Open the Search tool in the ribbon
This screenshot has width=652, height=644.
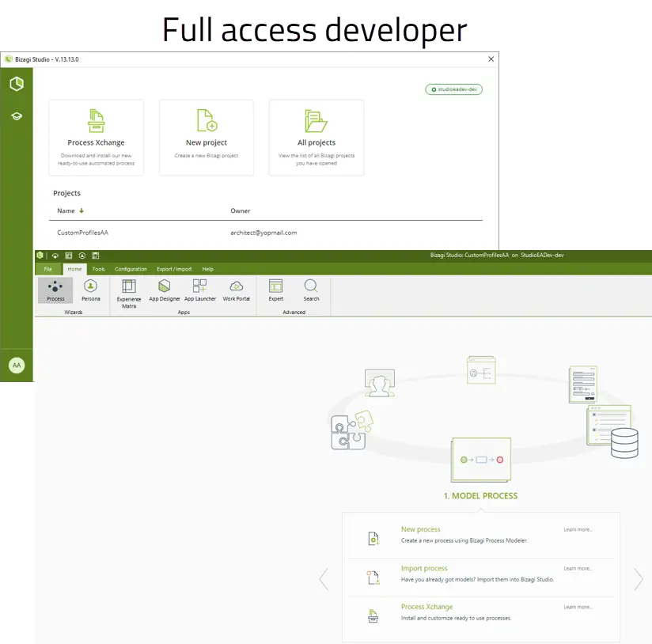coord(311,290)
